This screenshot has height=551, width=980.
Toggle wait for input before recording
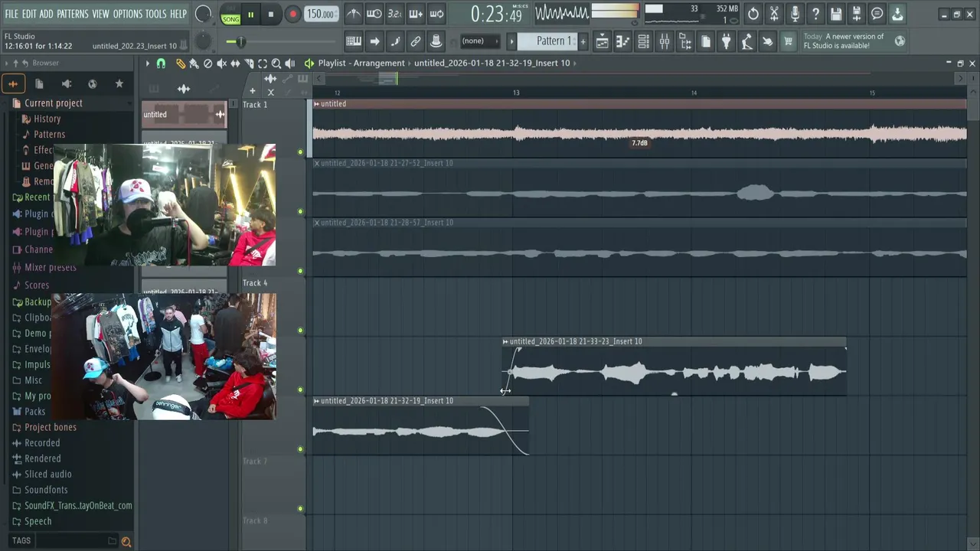coord(374,14)
